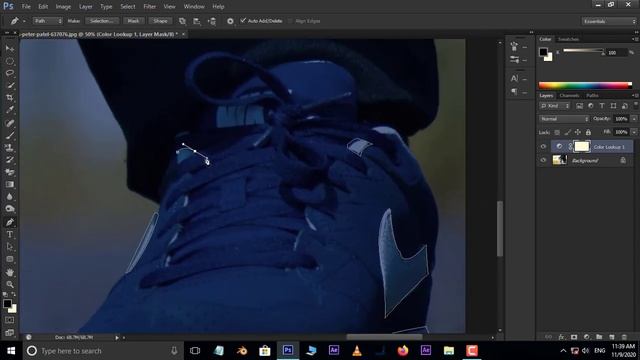Open Pen tool preset picker arrow
640x360 pixels.
point(24,21)
